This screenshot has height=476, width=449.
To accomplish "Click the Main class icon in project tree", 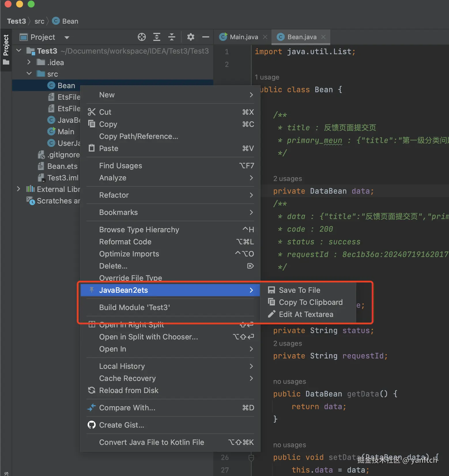I will pos(51,131).
